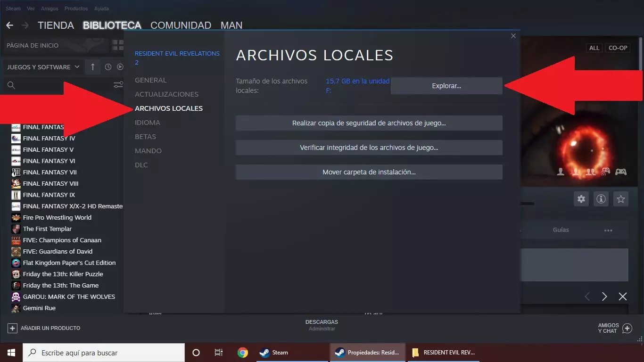Image resolution: width=644 pixels, height=362 pixels.
Task: Go to the Biblioteca tab
Action: 112,25
